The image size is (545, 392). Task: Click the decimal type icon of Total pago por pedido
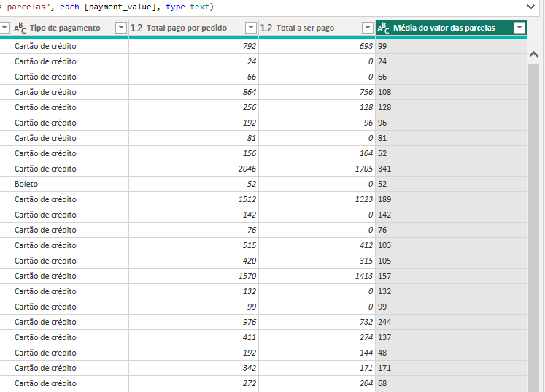pos(136,28)
